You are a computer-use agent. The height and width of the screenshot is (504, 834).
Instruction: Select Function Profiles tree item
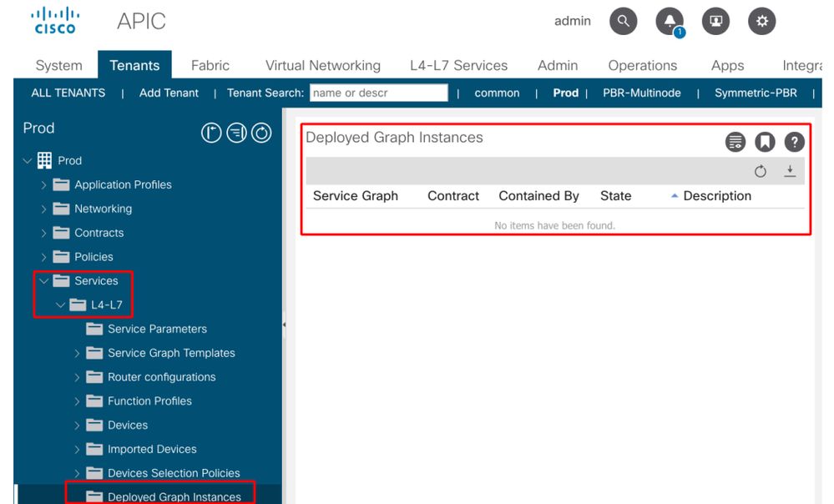click(x=149, y=401)
